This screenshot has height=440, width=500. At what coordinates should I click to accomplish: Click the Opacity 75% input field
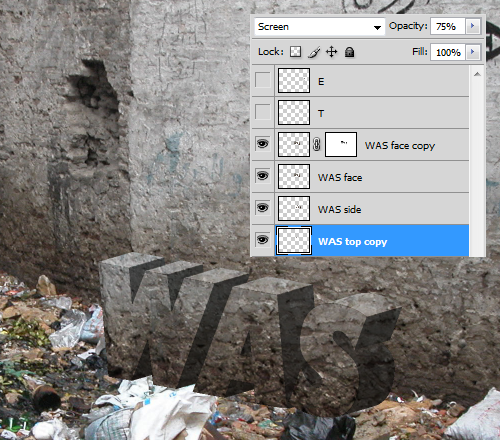click(x=447, y=26)
